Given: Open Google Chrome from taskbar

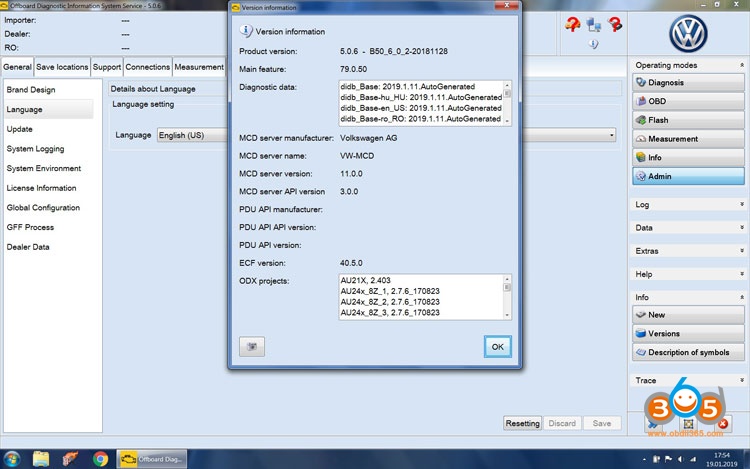Looking at the screenshot, I should tap(100, 459).
